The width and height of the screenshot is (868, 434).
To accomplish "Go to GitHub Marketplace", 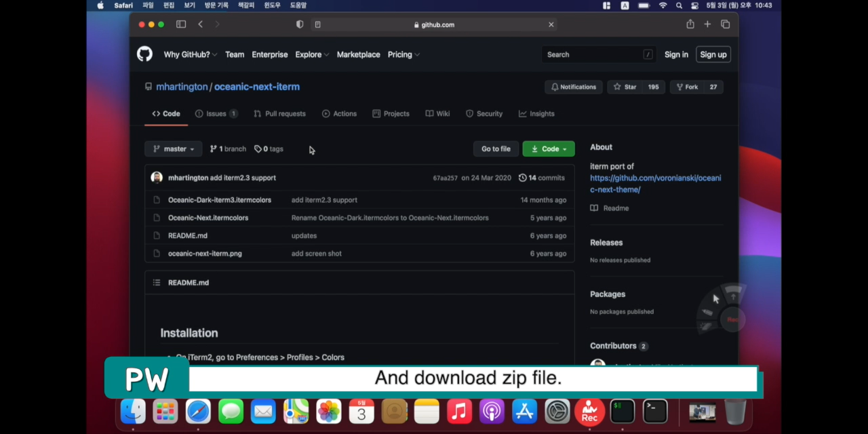I will 358,54.
